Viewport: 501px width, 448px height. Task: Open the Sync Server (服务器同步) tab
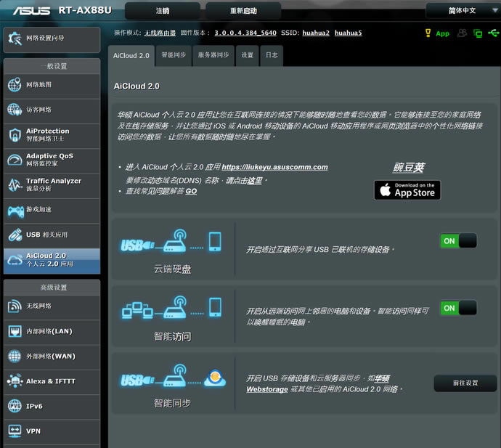coord(213,55)
